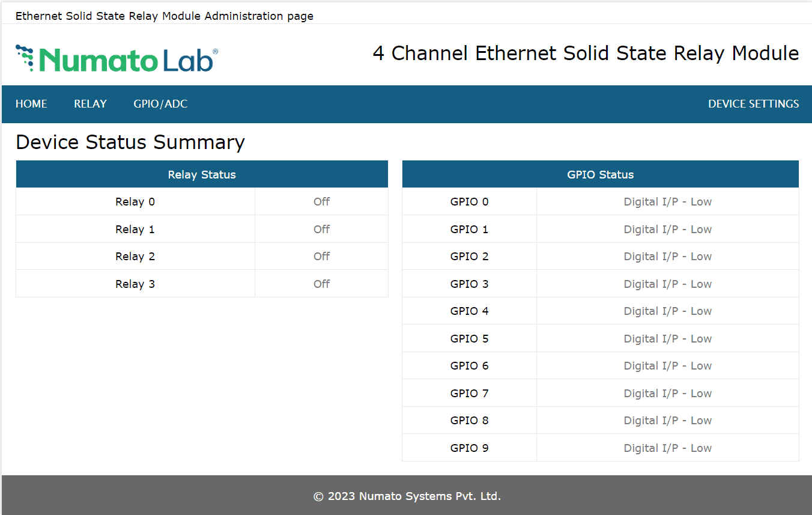The height and width of the screenshot is (515, 812).
Task: Click GPIO 4 Digital I/P - Low status
Action: click(x=667, y=311)
